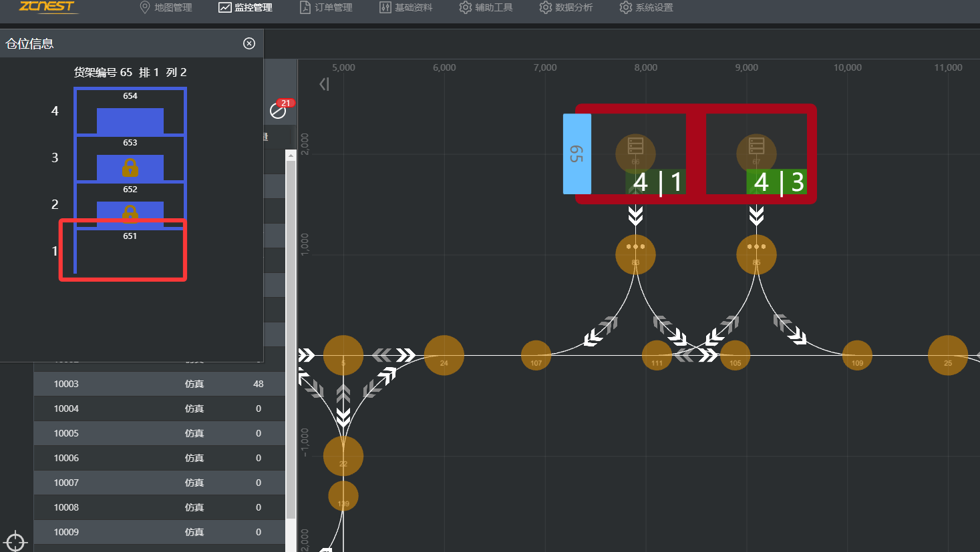Select map node 105
The width and height of the screenshot is (980, 552).
click(736, 356)
